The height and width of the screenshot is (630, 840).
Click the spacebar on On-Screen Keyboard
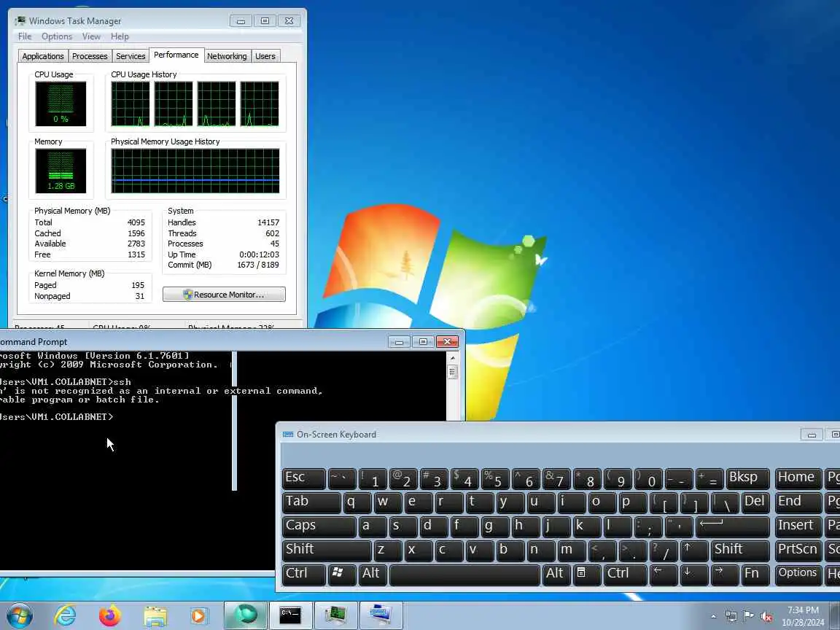click(x=464, y=575)
